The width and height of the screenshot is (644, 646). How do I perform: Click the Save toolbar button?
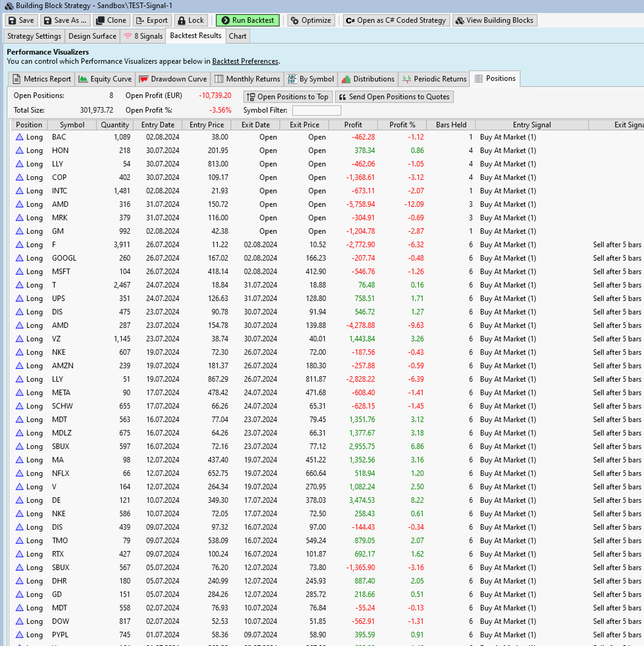(21, 20)
